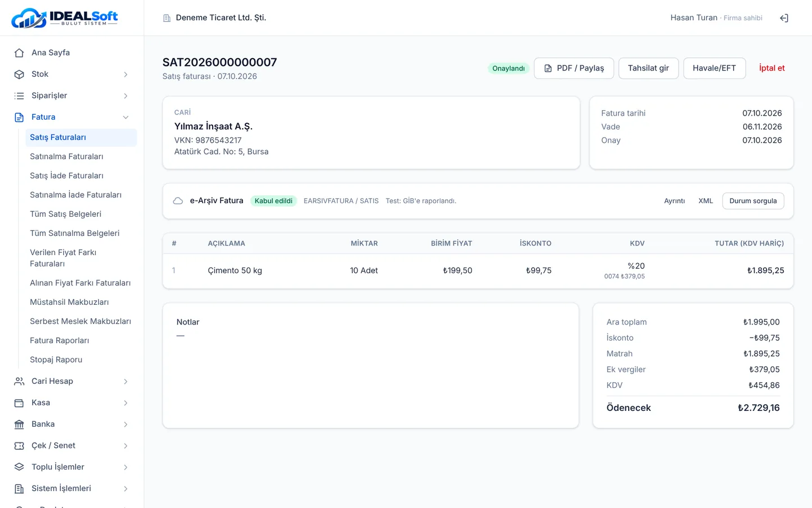Click the Toplu İşlemler layers icon

pyautogui.click(x=19, y=467)
